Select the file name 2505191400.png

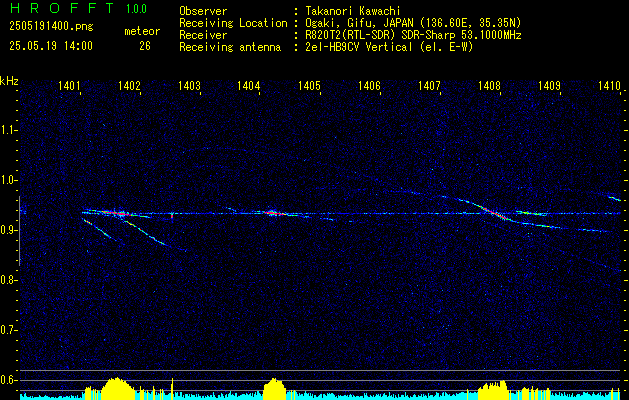pos(51,27)
